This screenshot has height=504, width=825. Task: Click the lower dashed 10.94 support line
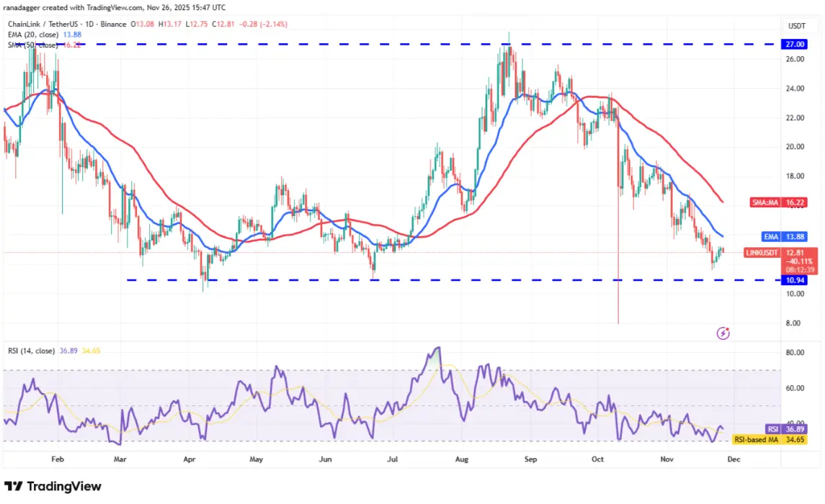[452, 280]
